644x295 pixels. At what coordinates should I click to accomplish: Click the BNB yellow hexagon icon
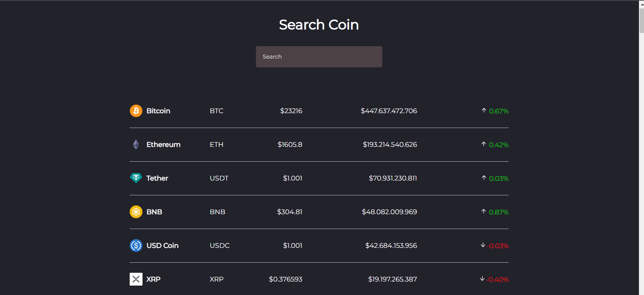(x=136, y=211)
